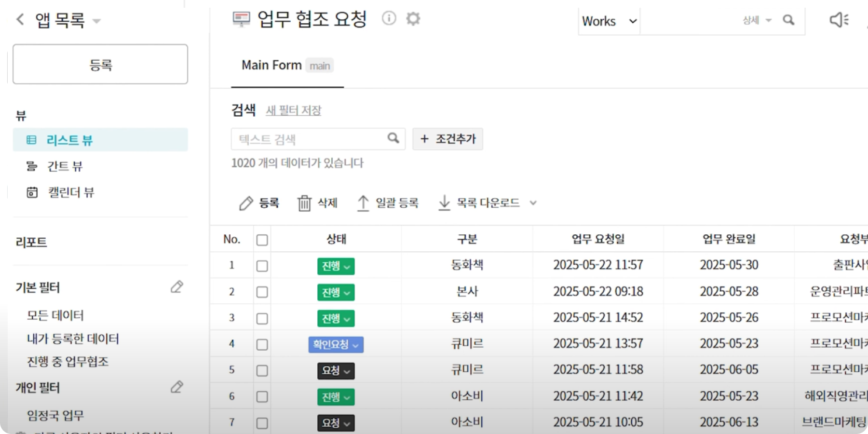Viewport: 868px width, 434px height.
Task: Open the announcements megaphone icon
Action: point(839,20)
